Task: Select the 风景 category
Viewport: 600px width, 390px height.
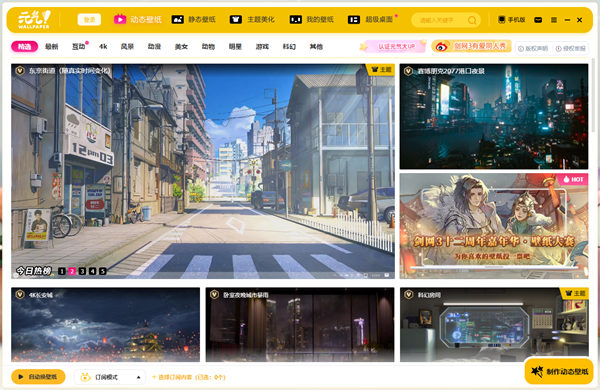Action: [x=127, y=47]
